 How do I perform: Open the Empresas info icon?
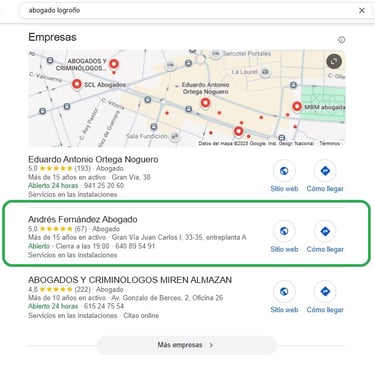(341, 40)
